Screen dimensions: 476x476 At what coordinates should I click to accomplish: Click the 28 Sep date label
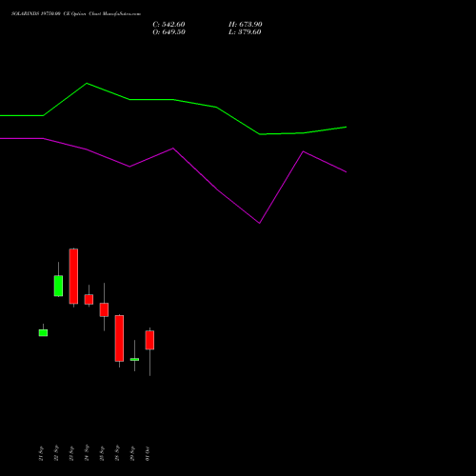tap(117, 453)
